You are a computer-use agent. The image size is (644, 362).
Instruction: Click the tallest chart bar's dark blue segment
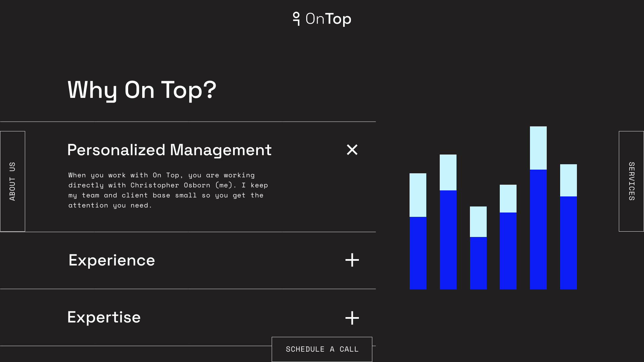pyautogui.click(x=538, y=229)
